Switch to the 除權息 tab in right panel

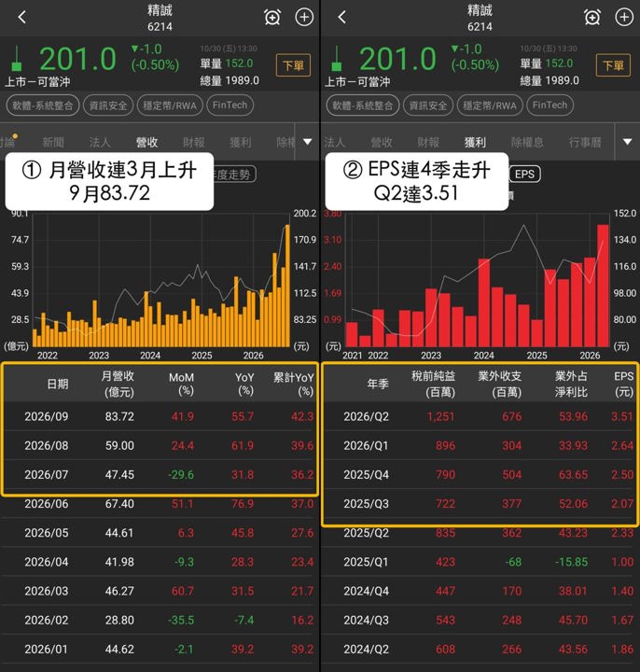(527, 142)
